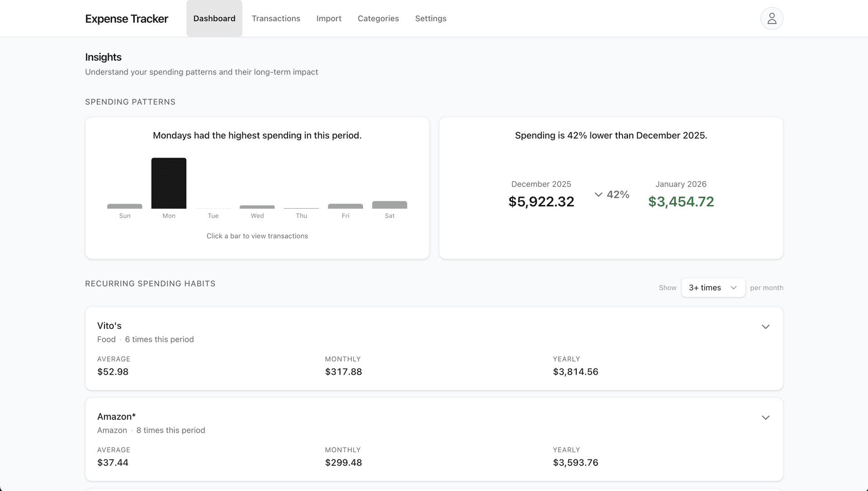Open the user account profile icon
The height and width of the screenshot is (491, 868).
point(772,18)
